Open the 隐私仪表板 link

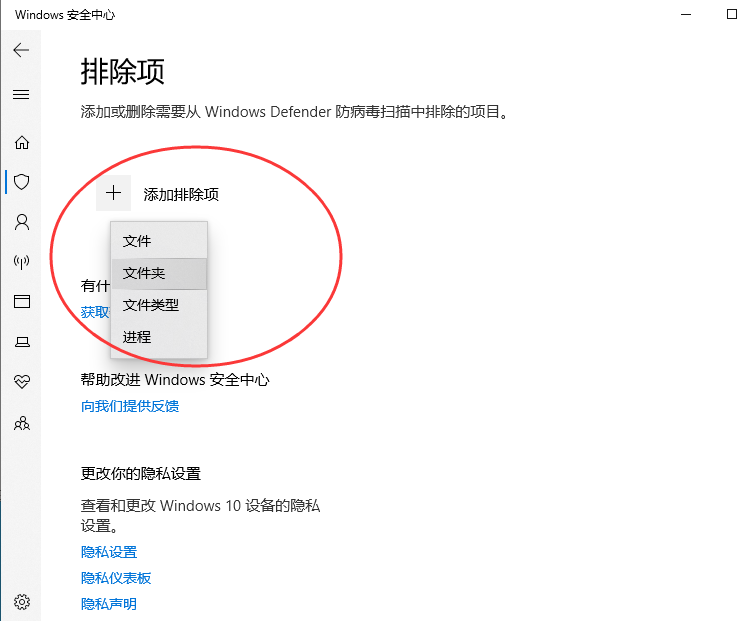click(116, 578)
